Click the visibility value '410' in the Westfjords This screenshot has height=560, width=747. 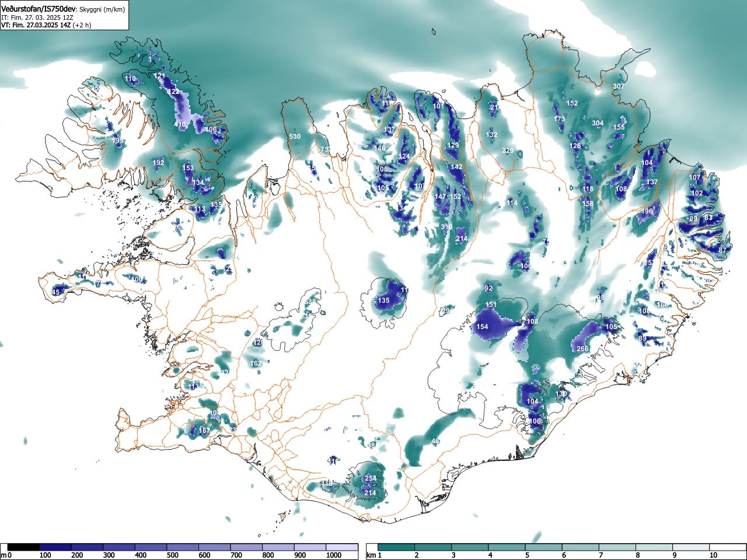click(x=180, y=124)
